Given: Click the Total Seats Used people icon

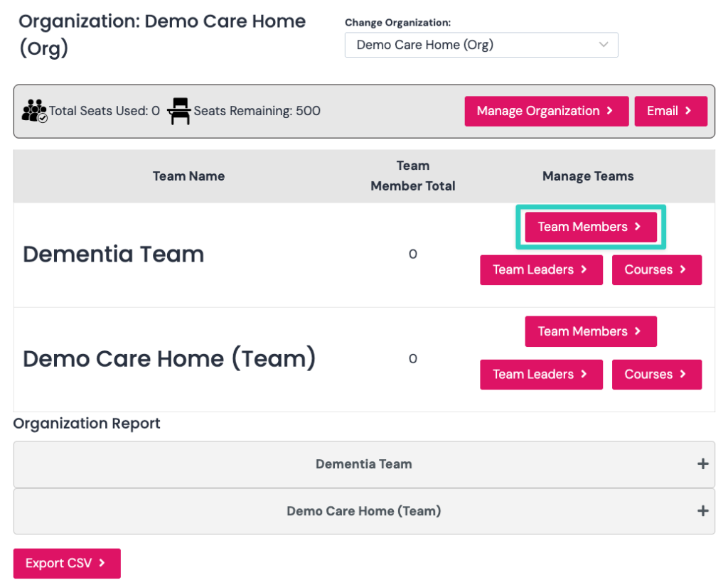Looking at the screenshot, I should click(x=34, y=110).
